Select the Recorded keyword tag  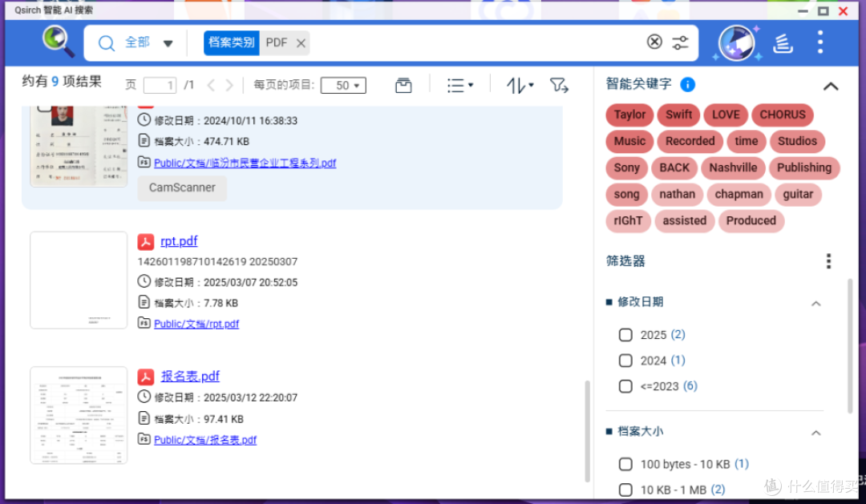pos(690,141)
